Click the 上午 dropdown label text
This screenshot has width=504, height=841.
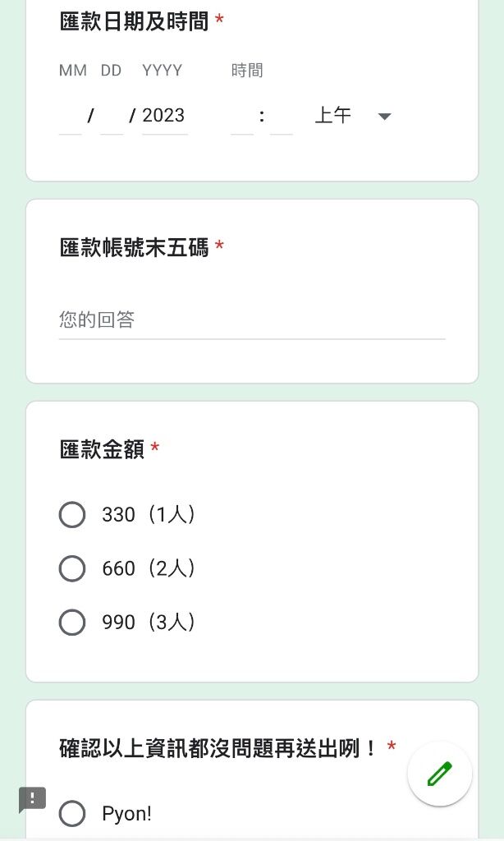click(333, 115)
